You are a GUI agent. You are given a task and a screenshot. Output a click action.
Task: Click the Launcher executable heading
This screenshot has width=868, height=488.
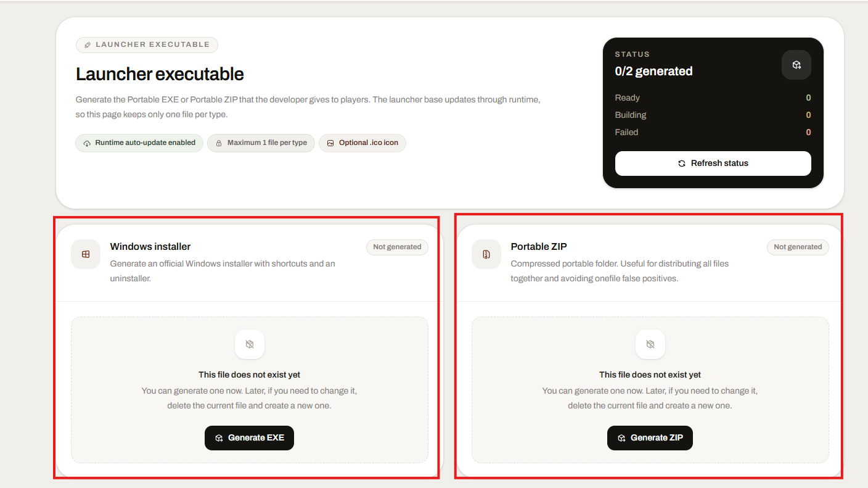tap(160, 74)
